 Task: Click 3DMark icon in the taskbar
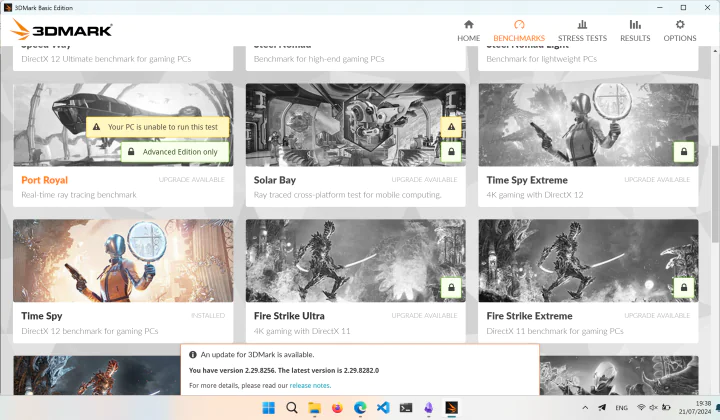pos(451,408)
